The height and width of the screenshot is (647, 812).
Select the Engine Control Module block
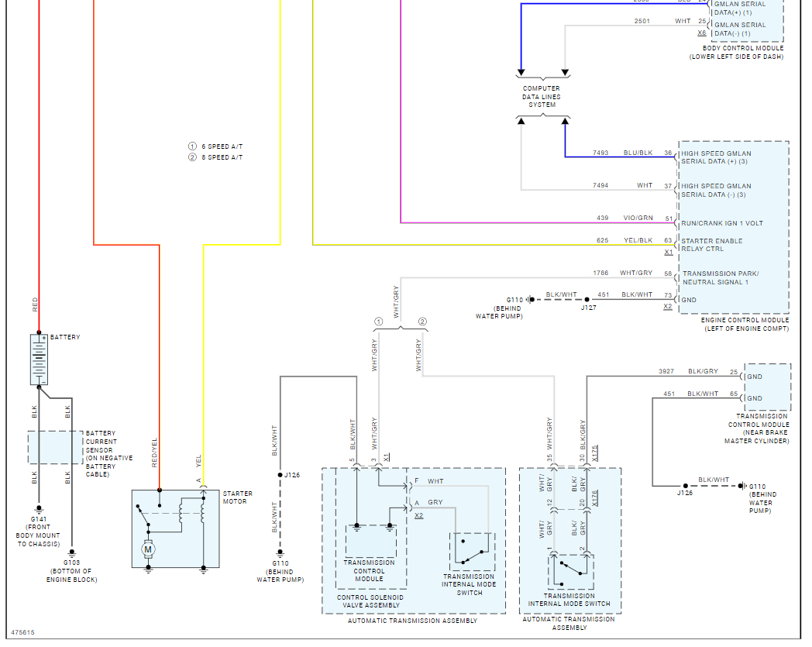[734, 227]
